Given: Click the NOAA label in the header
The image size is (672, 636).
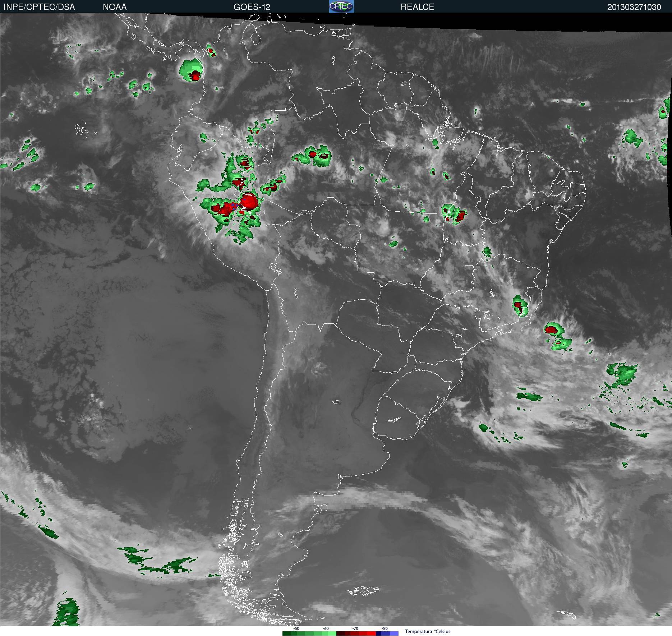Looking at the screenshot, I should coord(115,7).
